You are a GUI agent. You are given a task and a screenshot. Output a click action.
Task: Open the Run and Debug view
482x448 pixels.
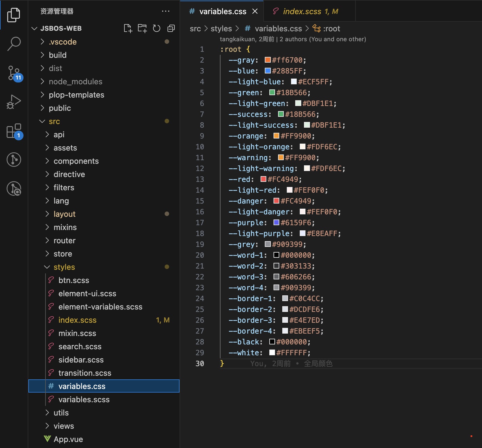(x=14, y=102)
